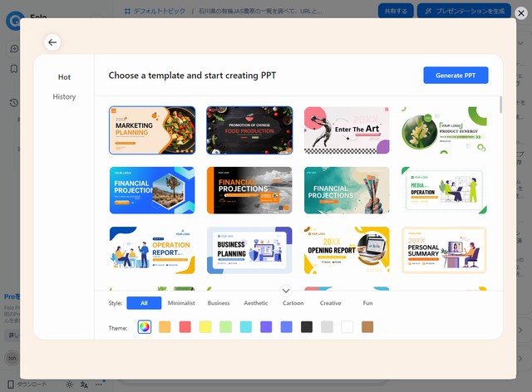Click the user avatar in sidebar

tap(12, 358)
